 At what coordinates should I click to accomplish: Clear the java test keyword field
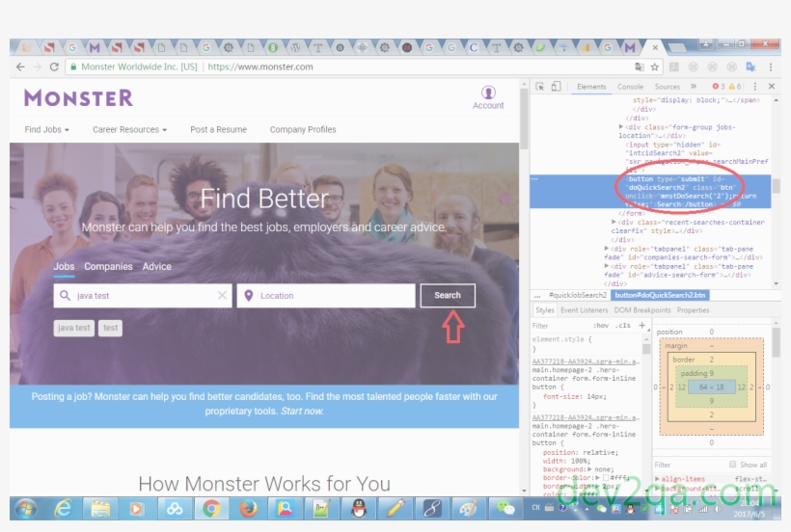[222, 295]
